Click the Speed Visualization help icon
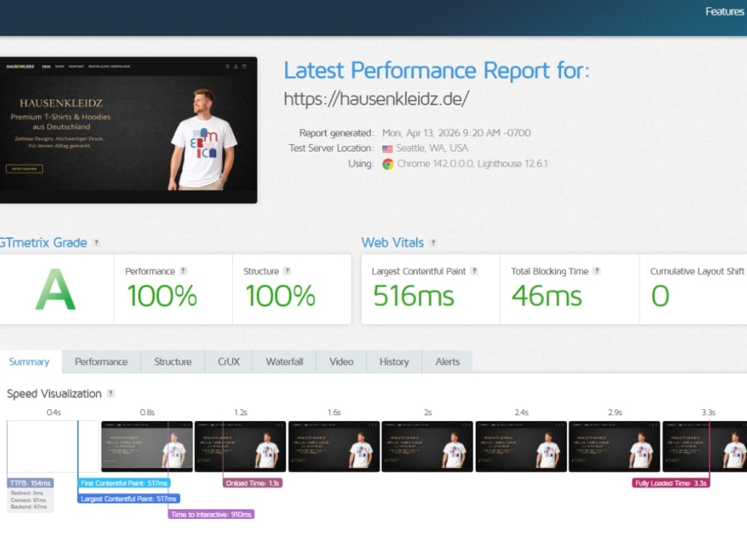Screen dimensions: 747x560 click(111, 393)
